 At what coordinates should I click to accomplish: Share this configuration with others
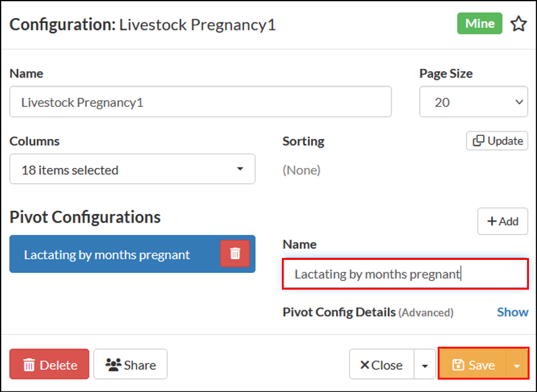click(x=130, y=365)
